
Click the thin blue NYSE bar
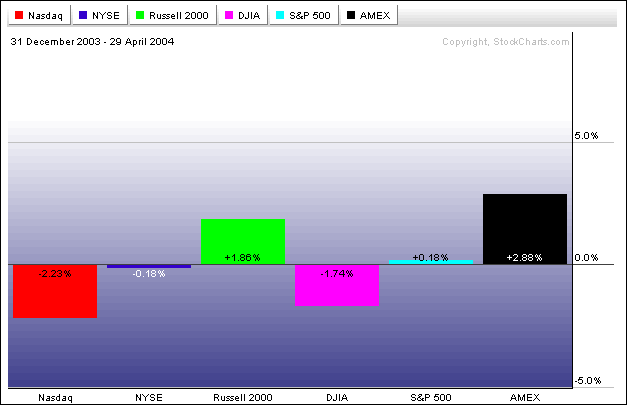[149, 266]
